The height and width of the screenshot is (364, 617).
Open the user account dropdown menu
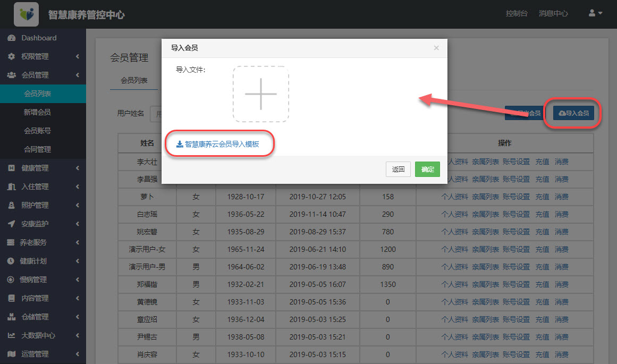595,13
